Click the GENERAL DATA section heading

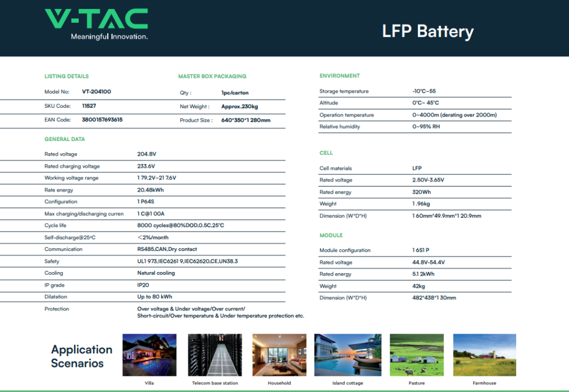point(64,139)
